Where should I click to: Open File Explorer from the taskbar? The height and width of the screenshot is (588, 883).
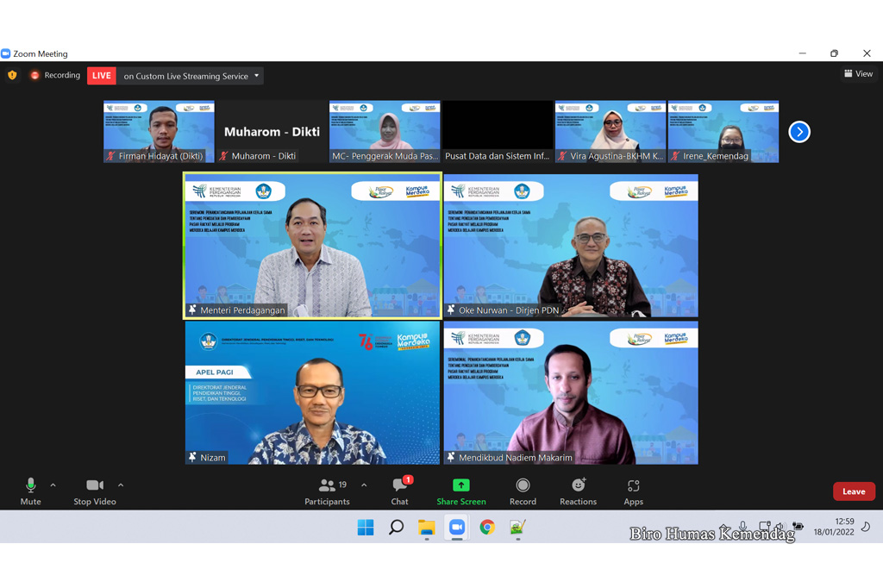426,527
